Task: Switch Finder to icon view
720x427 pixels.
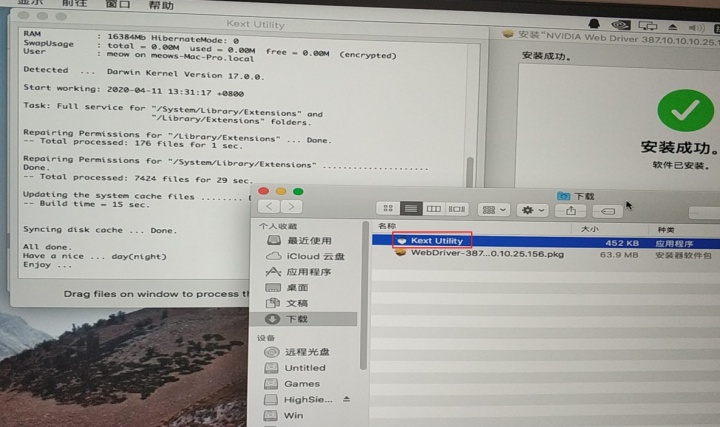Action: coord(388,208)
